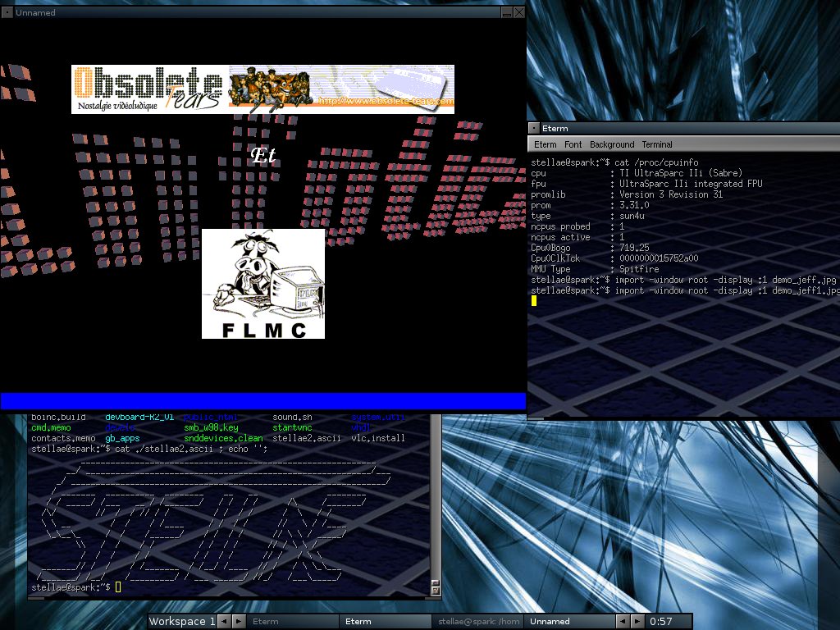840x630 pixels.
Task: Click the '0000000015752a00' Cpu0ClkTck value
Action: 659,258
